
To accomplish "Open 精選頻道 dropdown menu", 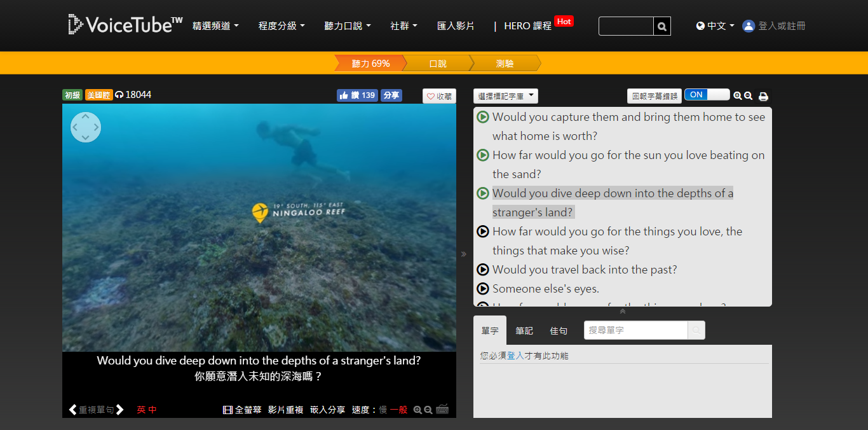I will pyautogui.click(x=216, y=26).
